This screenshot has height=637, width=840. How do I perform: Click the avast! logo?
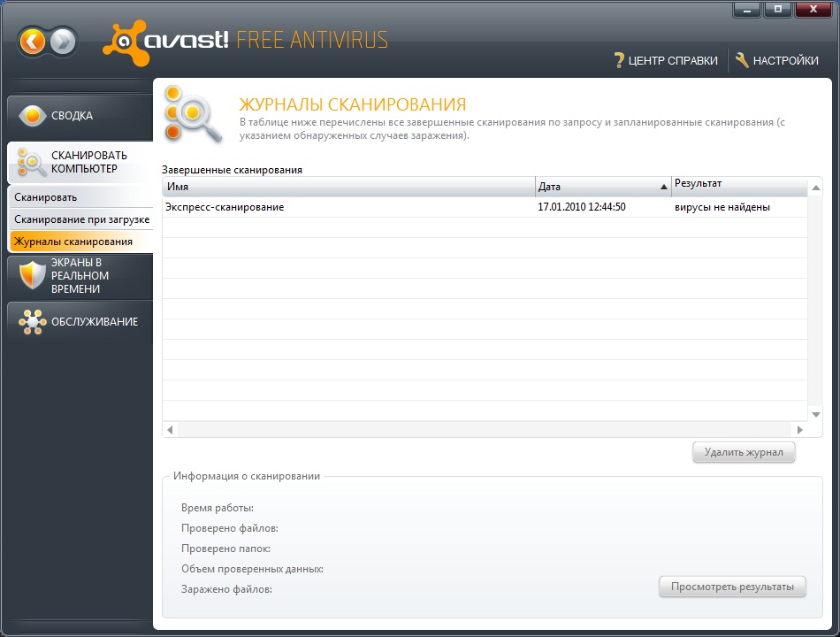click(166, 42)
